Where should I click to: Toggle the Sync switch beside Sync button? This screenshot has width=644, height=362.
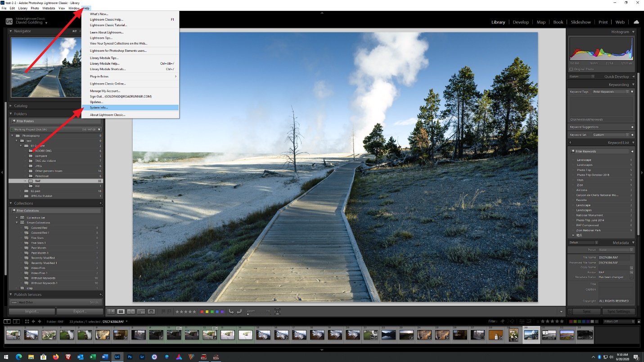(570, 311)
